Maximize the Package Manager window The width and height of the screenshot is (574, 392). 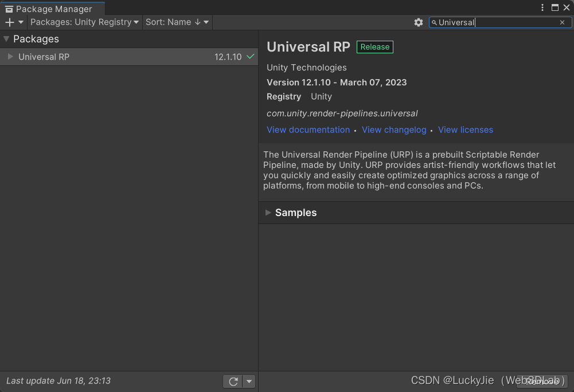click(555, 7)
